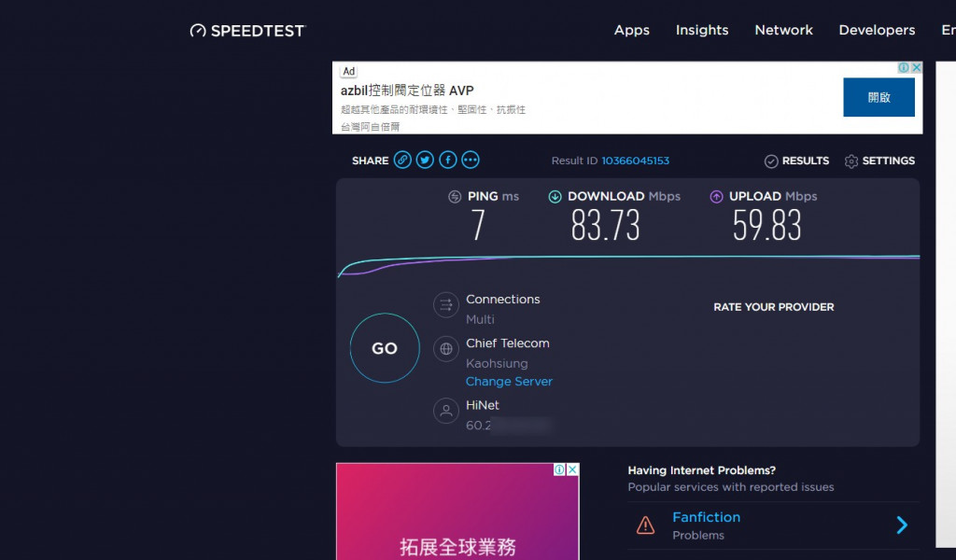Click the Having Internet Problems? heading
Viewport: 956px width, 560px height.
click(x=702, y=470)
